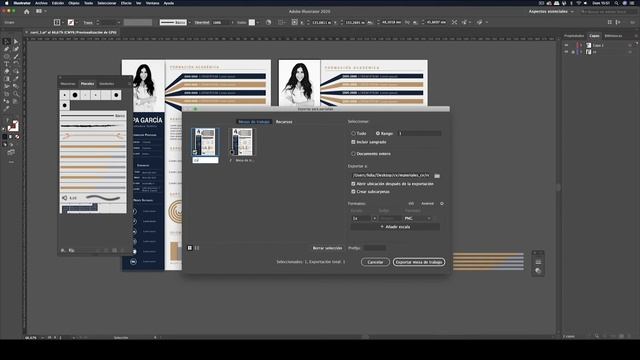Image resolution: width=640 pixels, height=360 pixels.
Task: Click the Cancelar button
Action: pyautogui.click(x=375, y=262)
